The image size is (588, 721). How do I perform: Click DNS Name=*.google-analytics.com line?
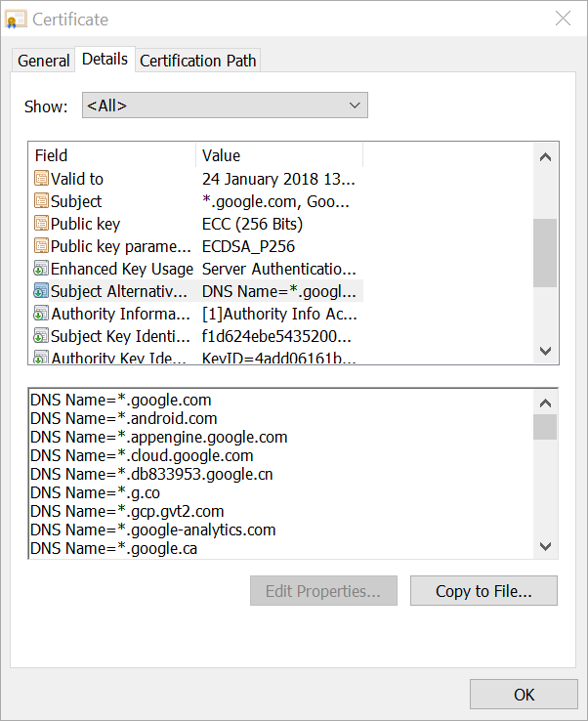click(x=153, y=530)
